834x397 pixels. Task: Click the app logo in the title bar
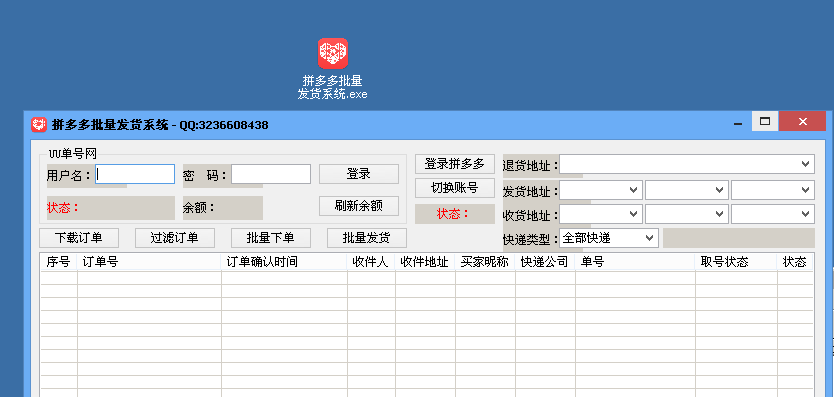point(39,125)
